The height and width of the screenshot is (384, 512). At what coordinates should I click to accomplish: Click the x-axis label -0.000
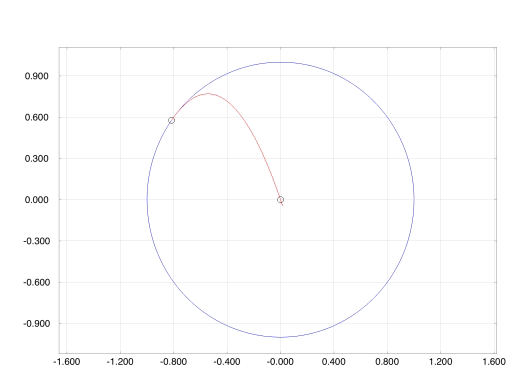280,362
